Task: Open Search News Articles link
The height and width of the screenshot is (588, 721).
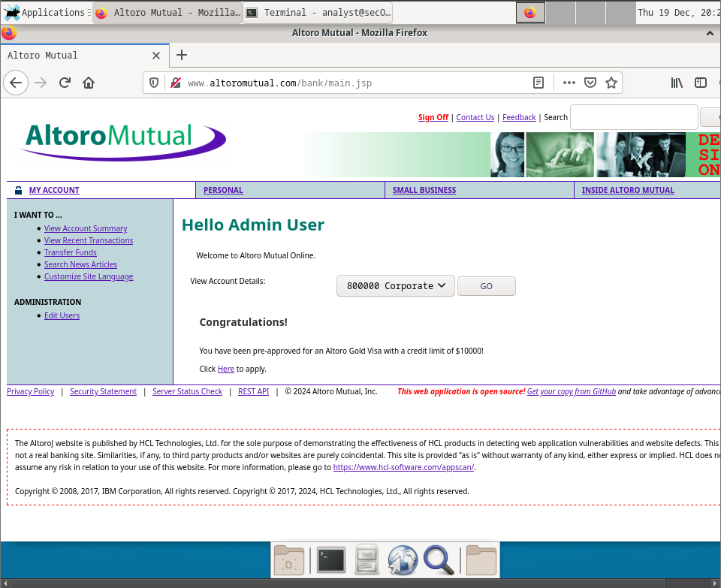Action: click(80, 264)
